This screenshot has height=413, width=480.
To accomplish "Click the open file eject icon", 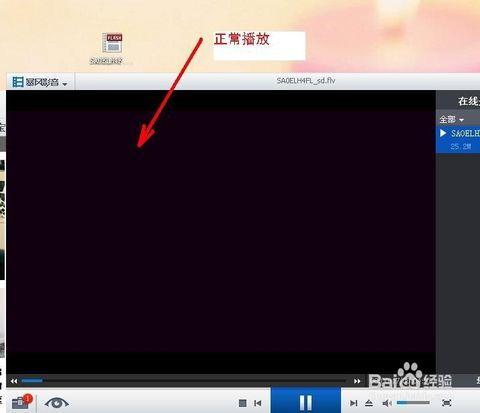I will 369,403.
